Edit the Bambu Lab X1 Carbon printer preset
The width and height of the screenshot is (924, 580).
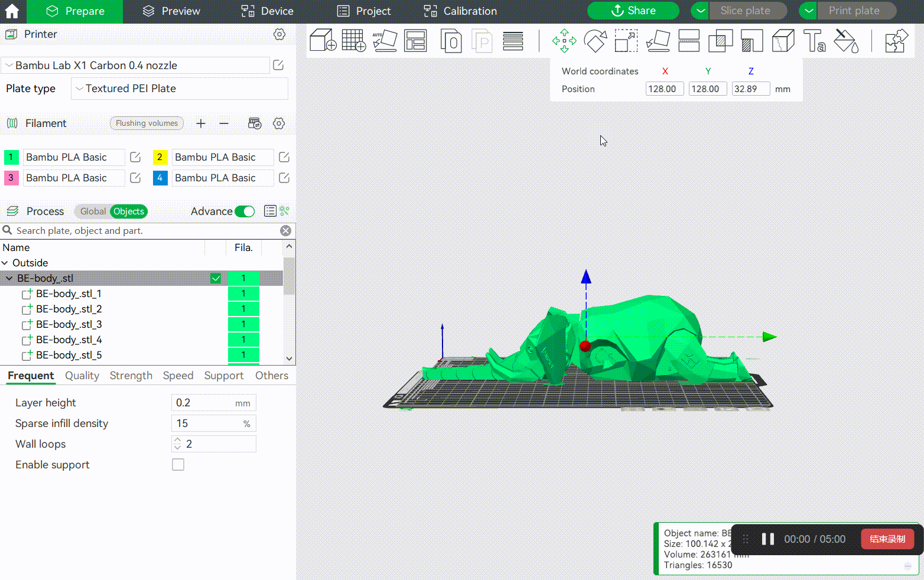278,65
